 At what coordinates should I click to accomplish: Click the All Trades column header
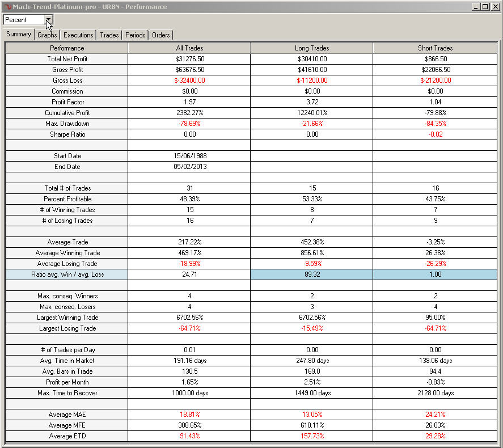tap(189, 48)
